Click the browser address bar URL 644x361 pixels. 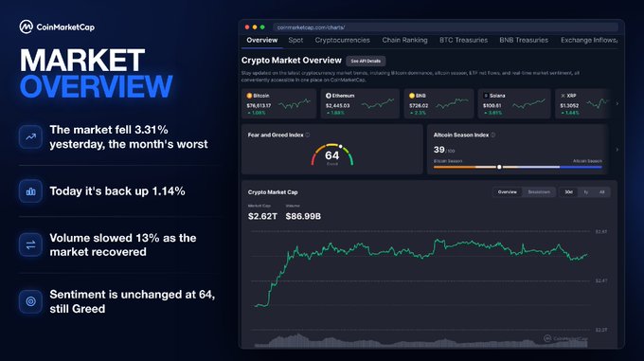point(311,27)
